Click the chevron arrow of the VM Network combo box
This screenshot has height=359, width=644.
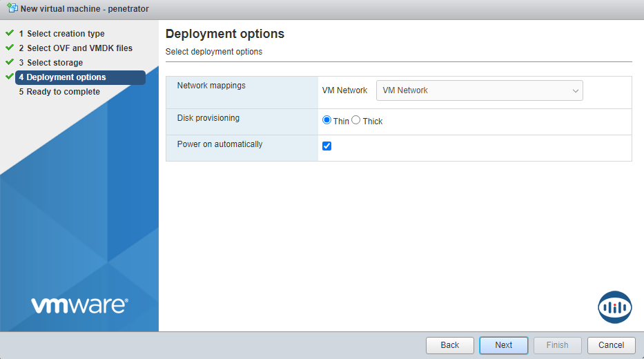click(575, 90)
